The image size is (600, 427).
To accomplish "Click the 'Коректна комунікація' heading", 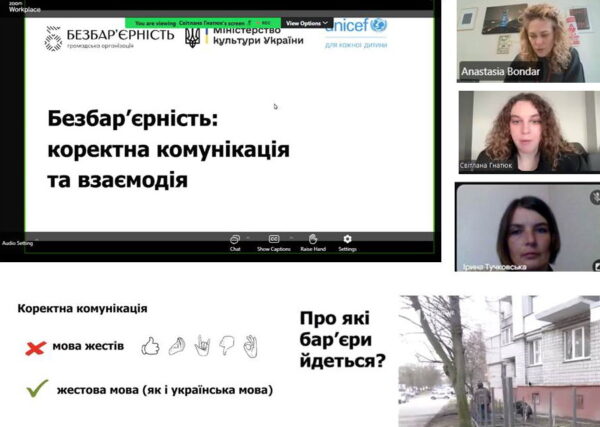I will (82, 308).
